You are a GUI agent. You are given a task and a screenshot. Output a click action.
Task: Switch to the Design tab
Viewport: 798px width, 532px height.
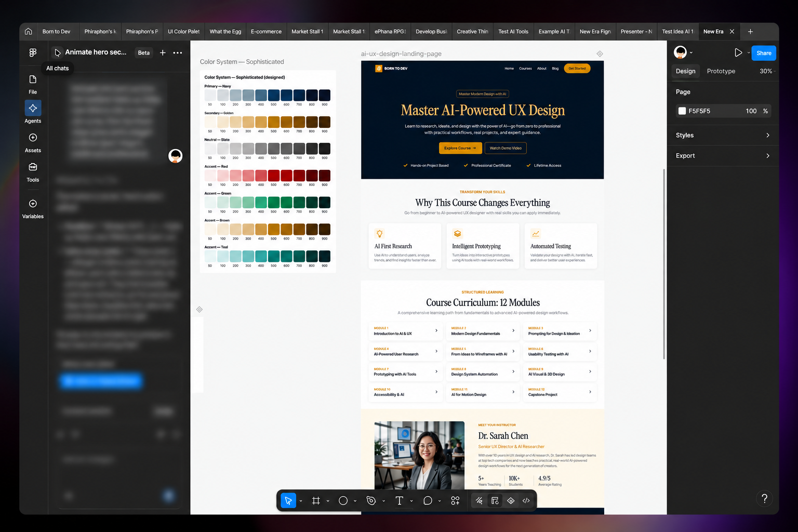685,71
